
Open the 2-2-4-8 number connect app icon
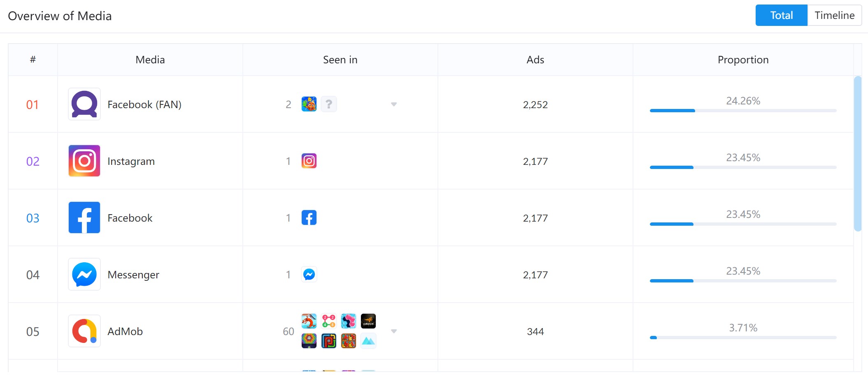329,321
